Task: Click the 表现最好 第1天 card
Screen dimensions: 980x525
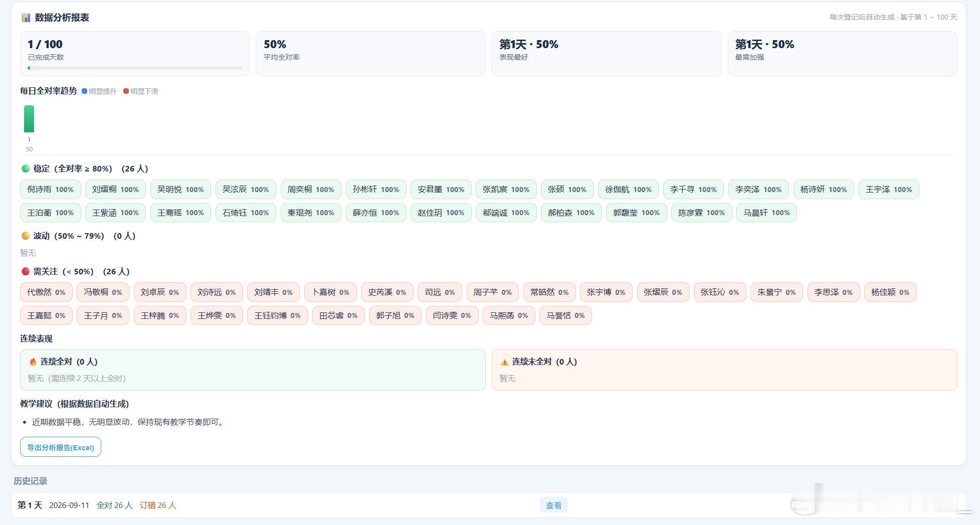Action: tap(607, 54)
